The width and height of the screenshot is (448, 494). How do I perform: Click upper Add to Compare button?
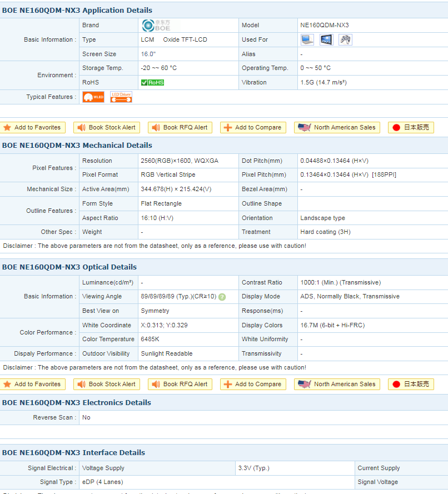[253, 128]
